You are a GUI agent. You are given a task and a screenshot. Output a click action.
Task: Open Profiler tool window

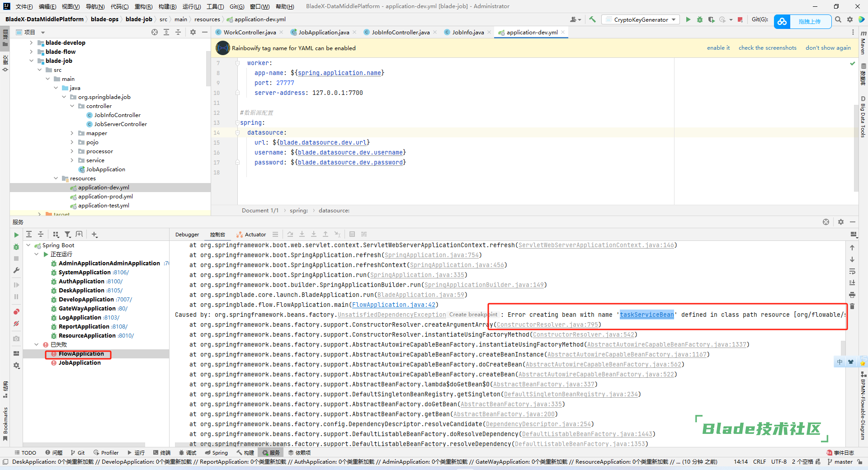pos(106,453)
